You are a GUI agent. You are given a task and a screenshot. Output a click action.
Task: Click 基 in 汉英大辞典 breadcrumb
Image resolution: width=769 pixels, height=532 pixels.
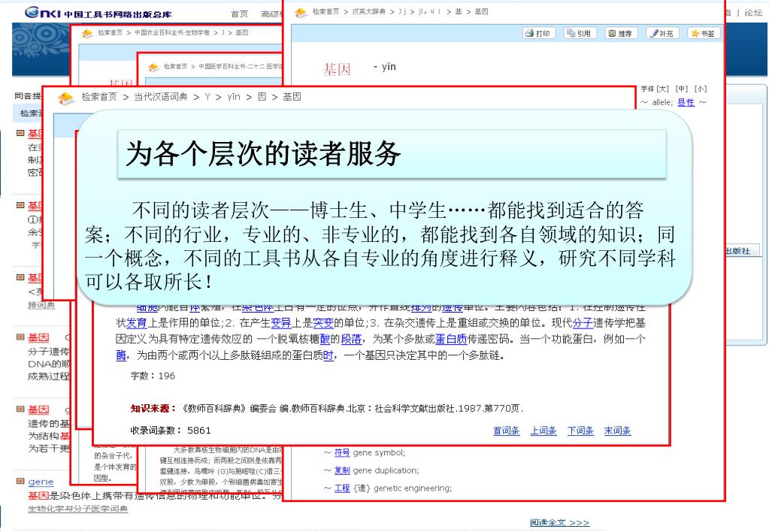[458, 11]
